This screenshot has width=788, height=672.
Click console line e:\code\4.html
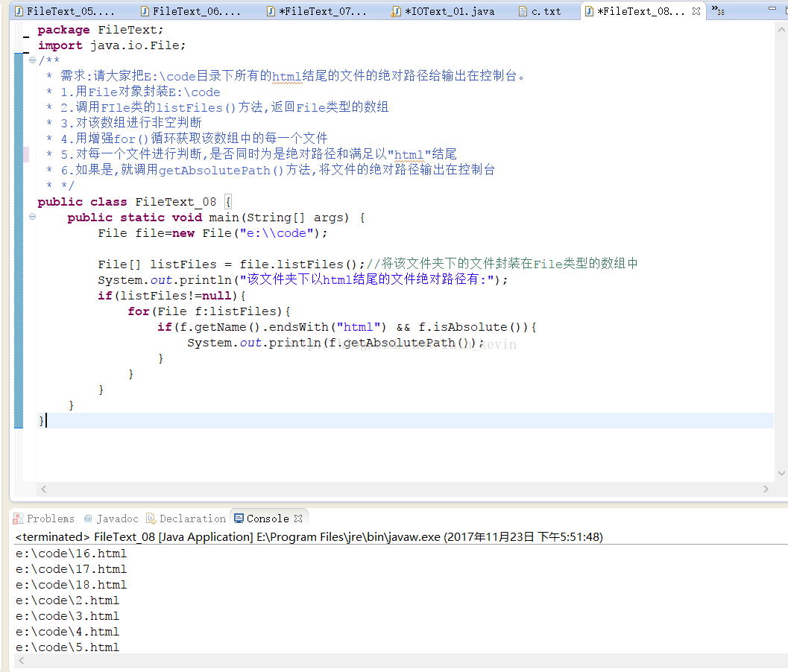[x=67, y=631]
